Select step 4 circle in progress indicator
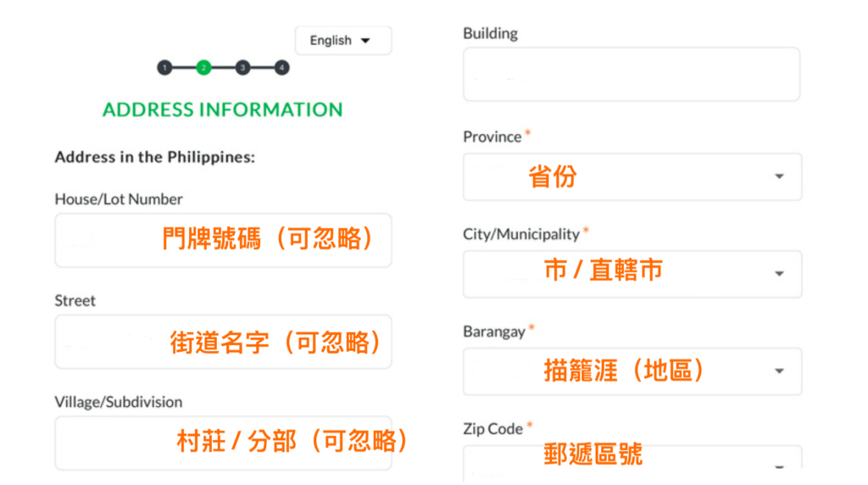Image resolution: width=868 pixels, height=485 pixels. (281, 68)
